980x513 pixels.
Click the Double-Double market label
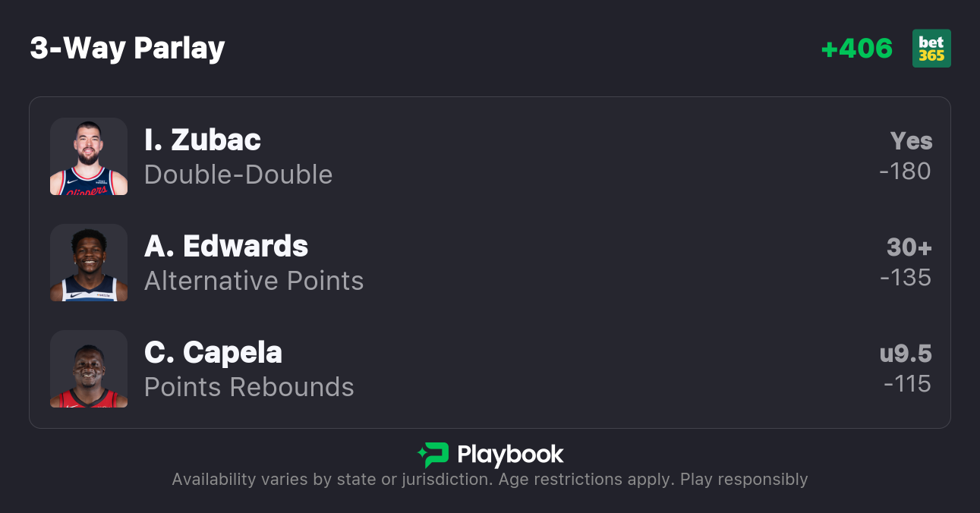coord(238,175)
